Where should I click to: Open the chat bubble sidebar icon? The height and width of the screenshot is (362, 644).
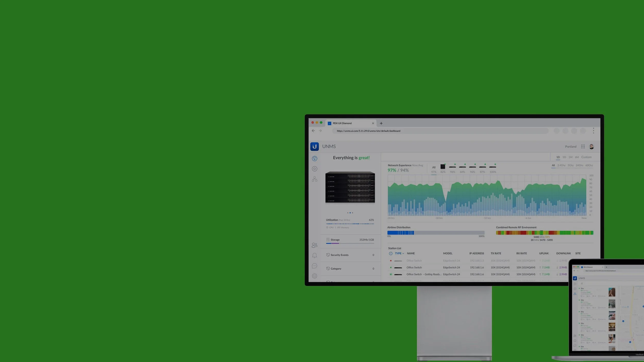coord(314,266)
